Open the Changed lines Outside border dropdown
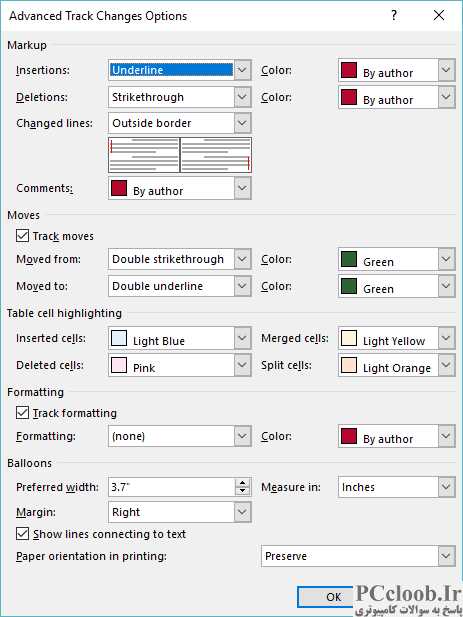The image size is (463, 617). pyautogui.click(x=242, y=123)
